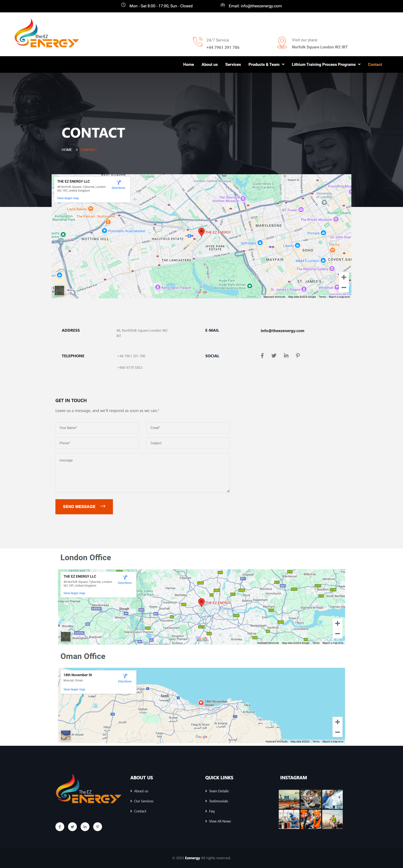The width and height of the screenshot is (403, 868).
Task: Focus the Email input field
Action: pos(188,428)
